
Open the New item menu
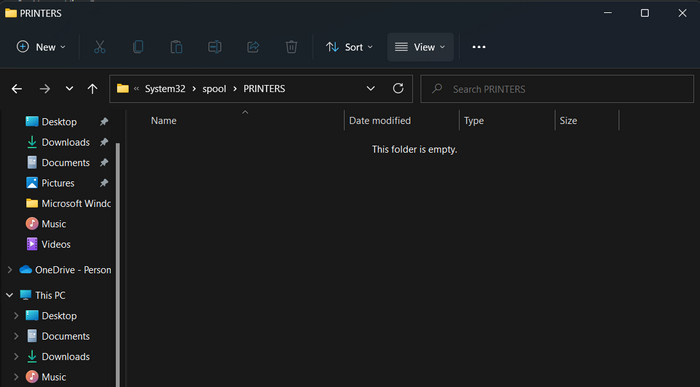(41, 47)
